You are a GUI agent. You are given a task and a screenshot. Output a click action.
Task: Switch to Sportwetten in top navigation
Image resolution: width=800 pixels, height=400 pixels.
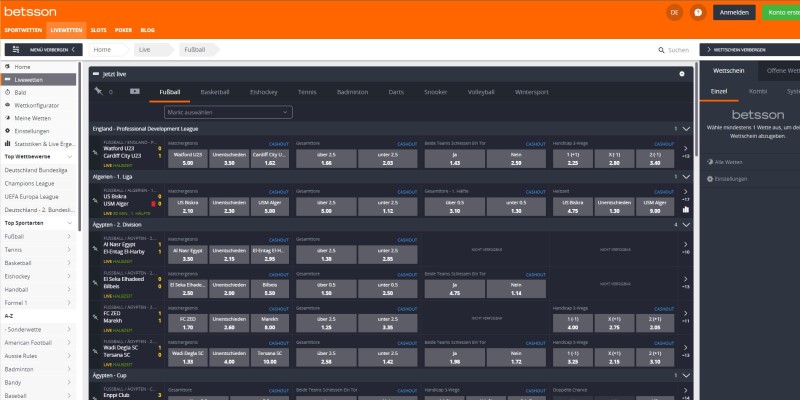pyautogui.click(x=23, y=30)
